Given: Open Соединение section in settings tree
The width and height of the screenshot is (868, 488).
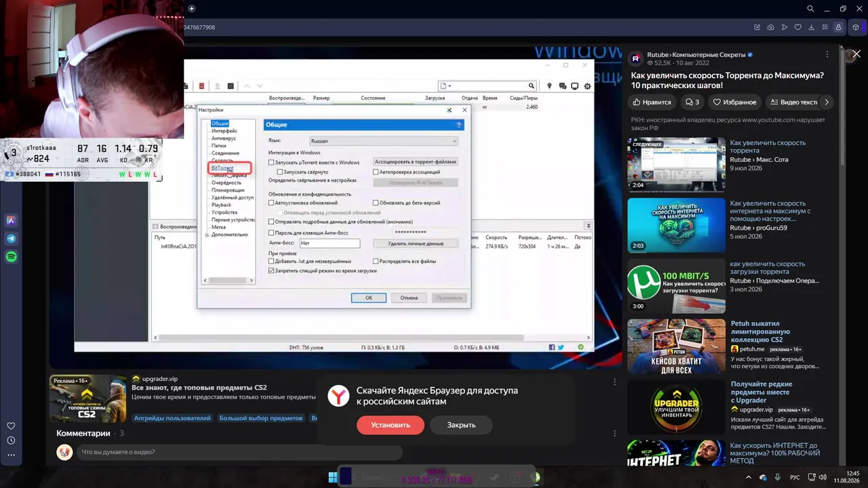Looking at the screenshot, I should click(x=225, y=153).
